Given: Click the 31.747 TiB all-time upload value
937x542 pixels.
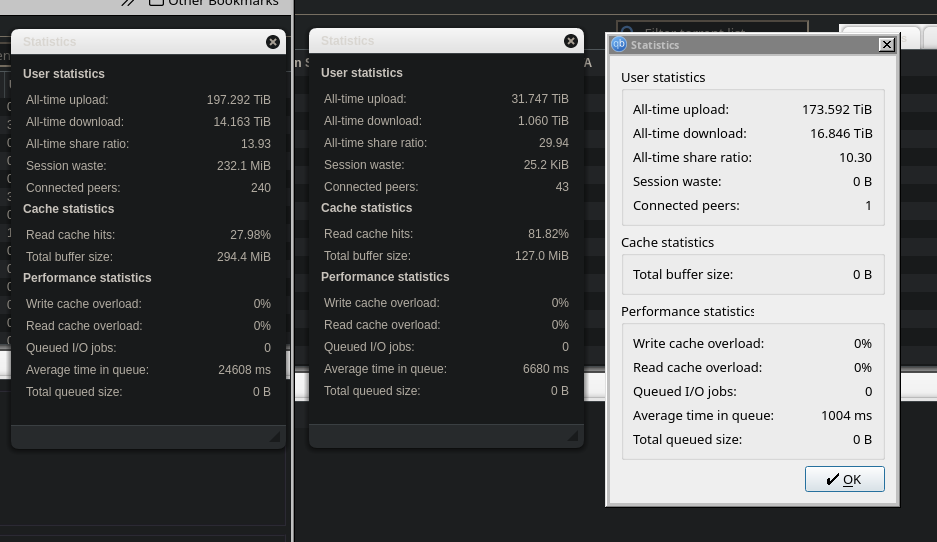Looking at the screenshot, I should (x=540, y=99).
